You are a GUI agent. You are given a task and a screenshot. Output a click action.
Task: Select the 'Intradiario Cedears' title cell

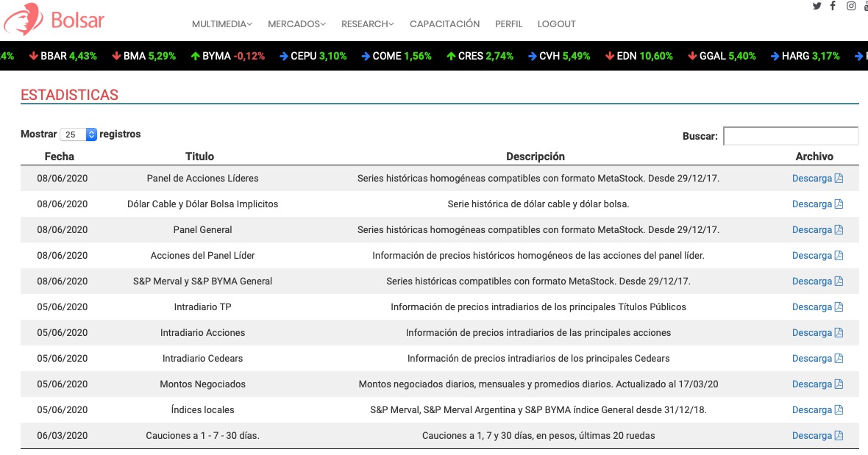point(202,358)
